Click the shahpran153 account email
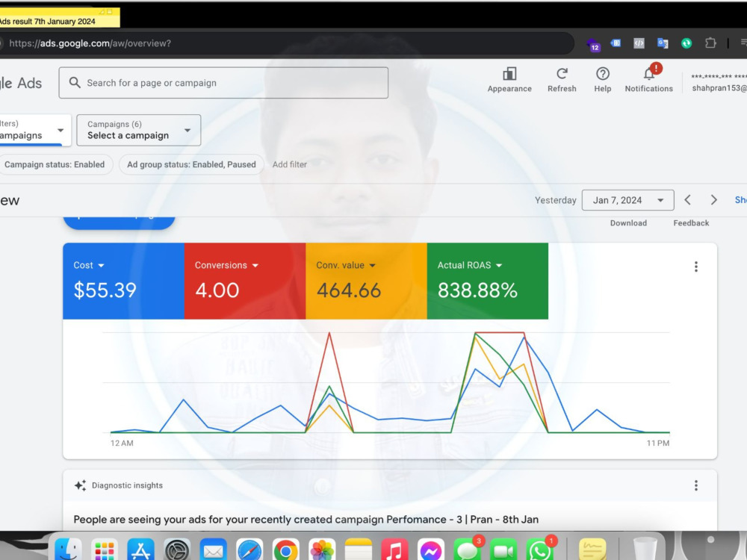The height and width of the screenshot is (560, 747). tap(719, 88)
